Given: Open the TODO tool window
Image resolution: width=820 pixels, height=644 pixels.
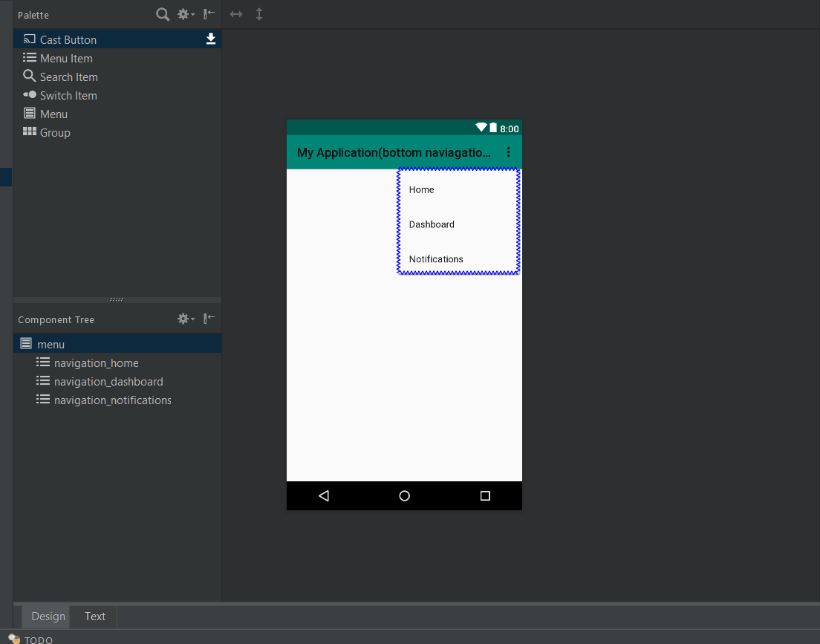Looking at the screenshot, I should (x=31, y=640).
